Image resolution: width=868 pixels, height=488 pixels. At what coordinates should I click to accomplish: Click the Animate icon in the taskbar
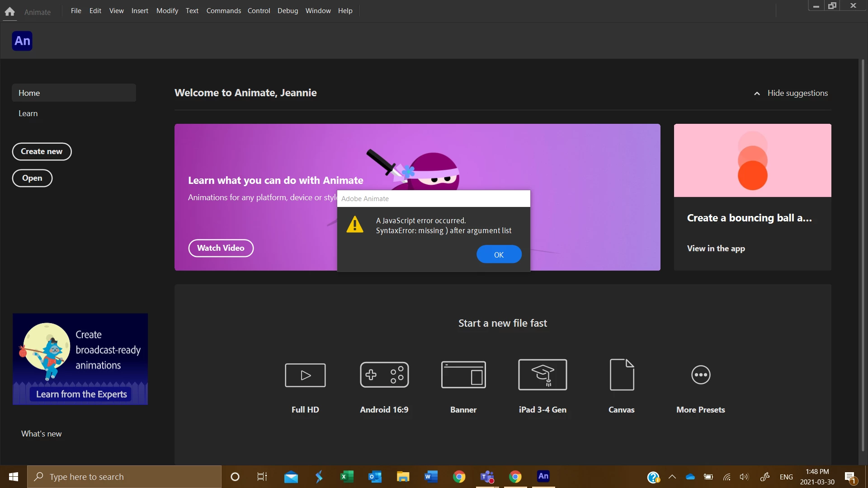[543, 476]
